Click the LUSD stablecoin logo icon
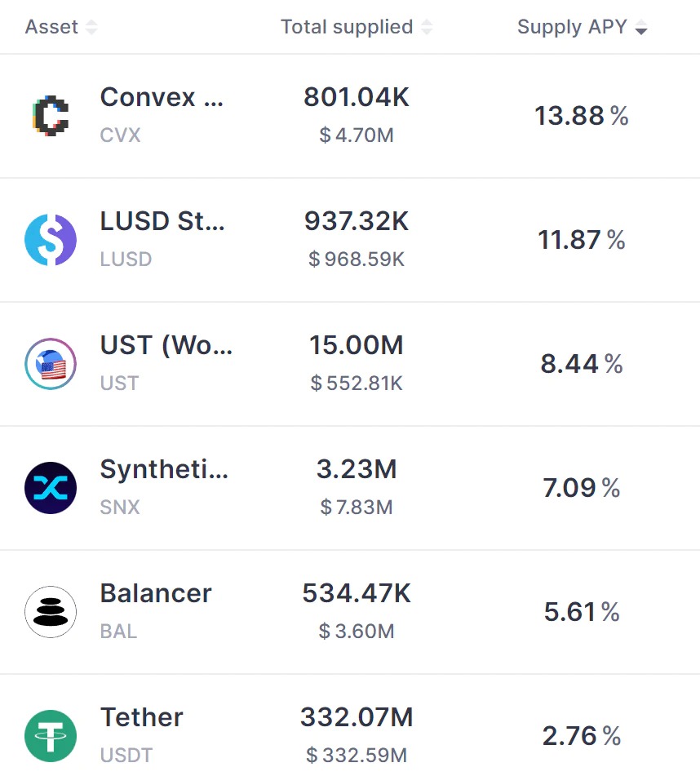700x776 pixels. point(51,240)
